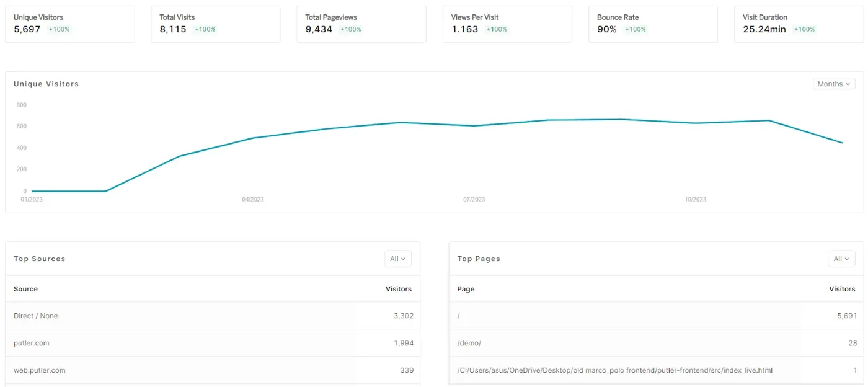Click the 5,697 unique visitors value
The image size is (868, 387).
27,29
